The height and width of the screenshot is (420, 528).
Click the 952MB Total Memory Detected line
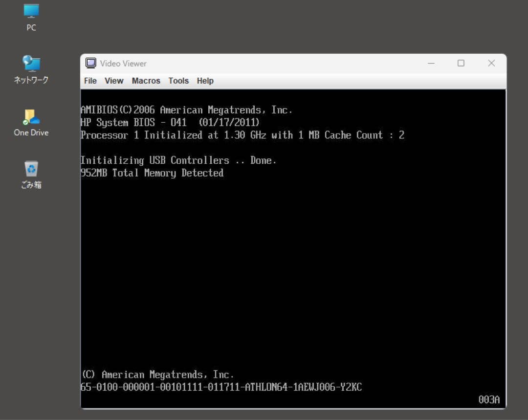pos(152,173)
